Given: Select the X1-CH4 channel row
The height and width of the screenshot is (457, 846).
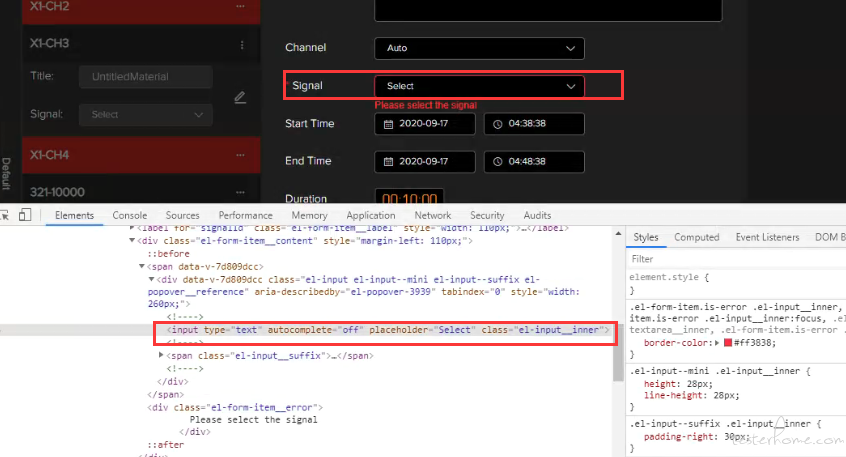Looking at the screenshot, I should tap(120, 155).
